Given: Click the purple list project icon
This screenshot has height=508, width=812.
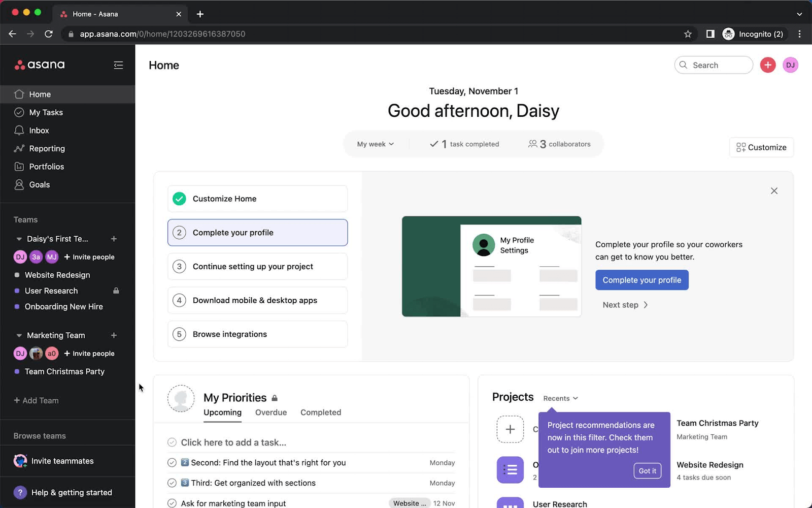Looking at the screenshot, I should click(x=510, y=470).
